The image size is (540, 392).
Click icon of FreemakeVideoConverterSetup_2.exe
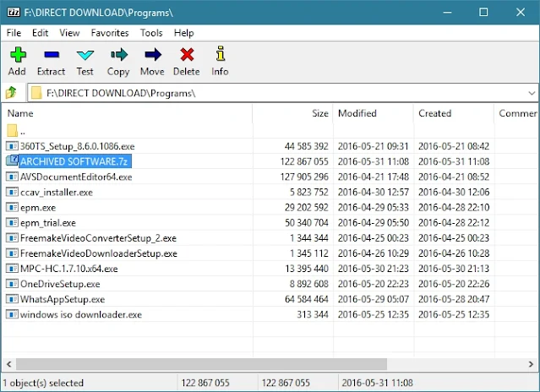click(12, 237)
